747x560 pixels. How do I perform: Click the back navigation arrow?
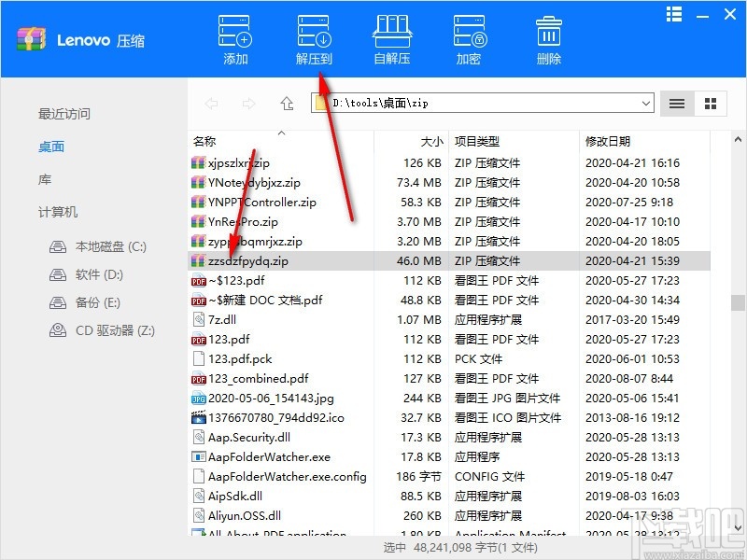pyautogui.click(x=213, y=104)
